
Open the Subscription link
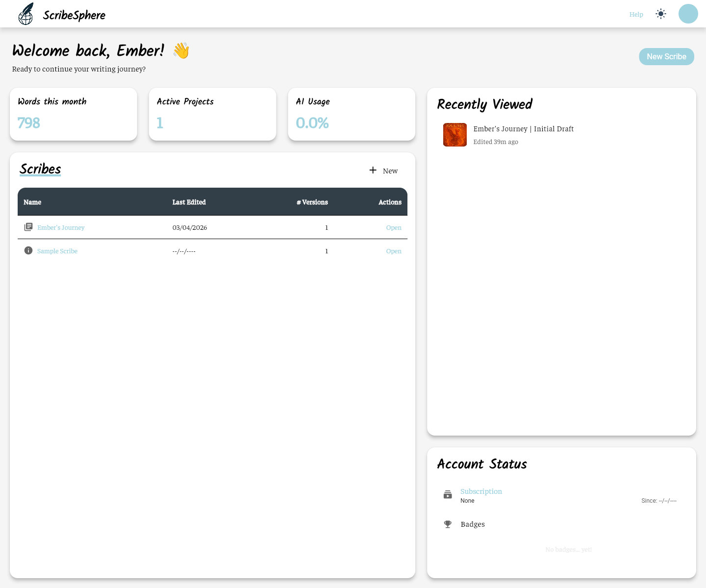coord(481,491)
